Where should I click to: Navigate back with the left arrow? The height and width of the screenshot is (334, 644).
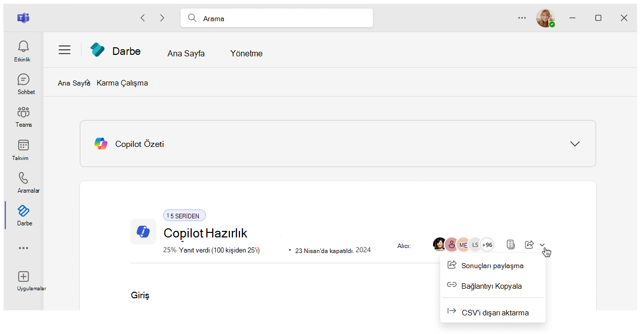click(143, 18)
